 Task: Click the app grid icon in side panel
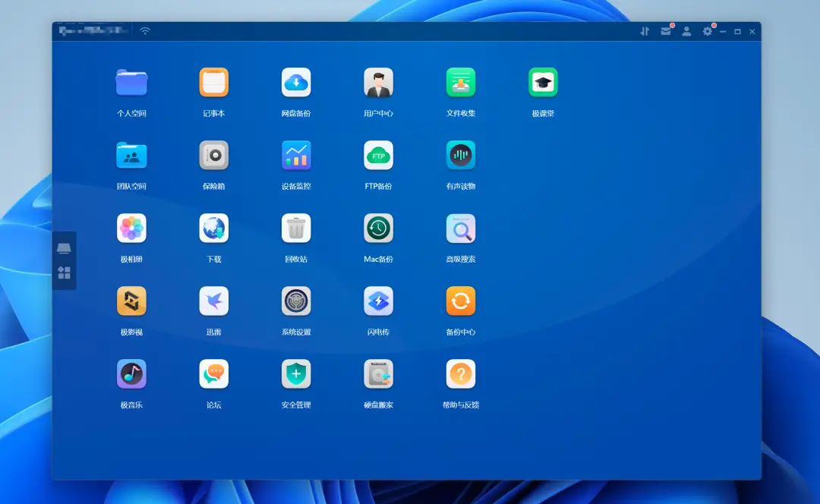(x=65, y=272)
